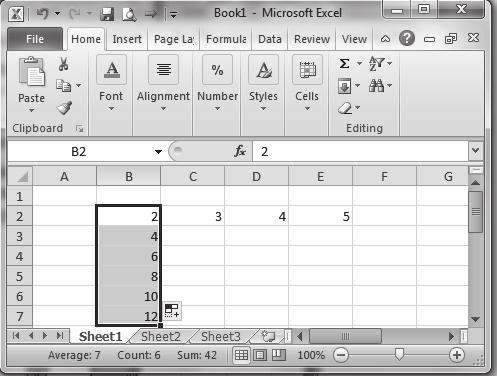497x376 pixels.
Task: Switch to the View tab
Action: (354, 39)
